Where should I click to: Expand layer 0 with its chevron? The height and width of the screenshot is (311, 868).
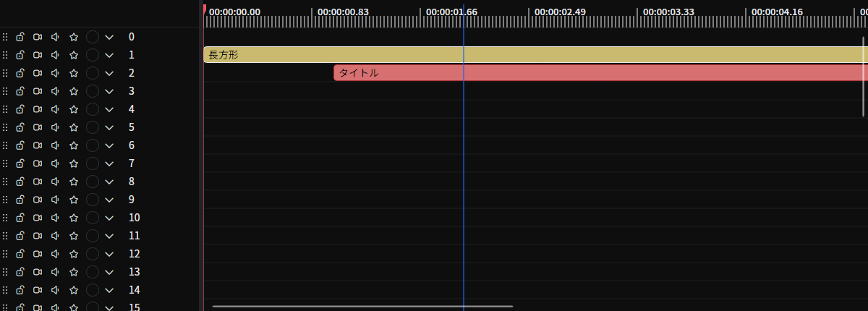[x=109, y=37]
